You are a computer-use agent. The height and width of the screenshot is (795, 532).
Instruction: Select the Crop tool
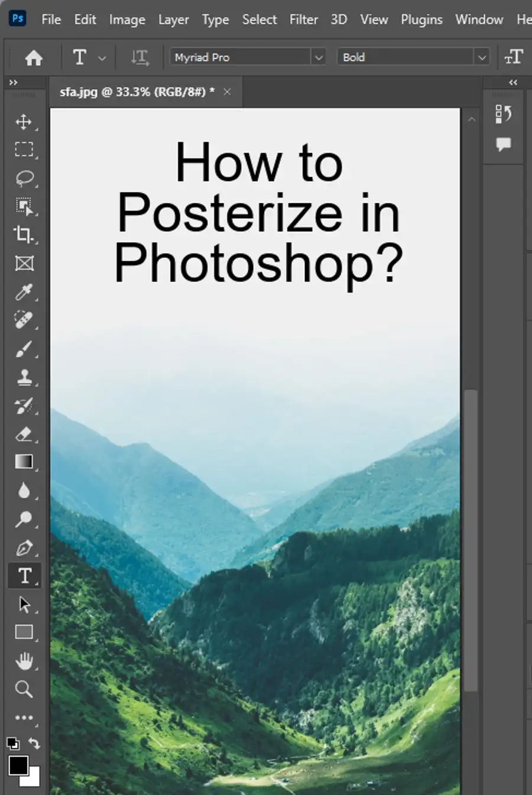[x=24, y=235]
